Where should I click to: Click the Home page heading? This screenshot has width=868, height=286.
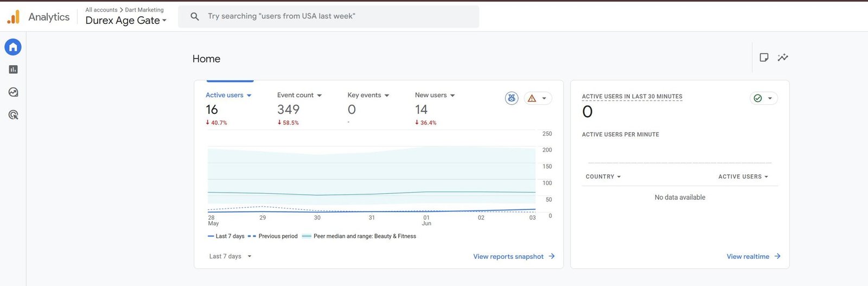(x=206, y=59)
